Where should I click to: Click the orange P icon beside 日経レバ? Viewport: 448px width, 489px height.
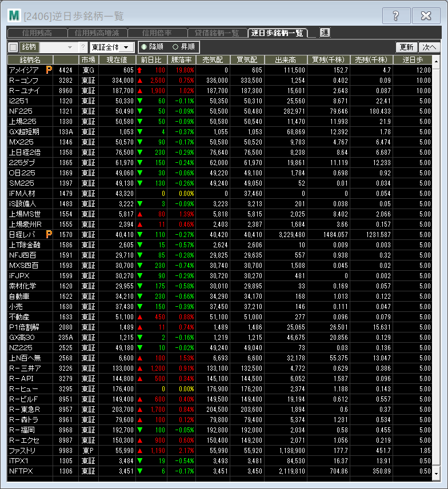(x=49, y=234)
